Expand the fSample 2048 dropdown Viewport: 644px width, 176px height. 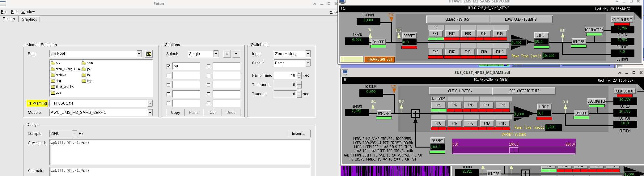[x=74, y=134]
